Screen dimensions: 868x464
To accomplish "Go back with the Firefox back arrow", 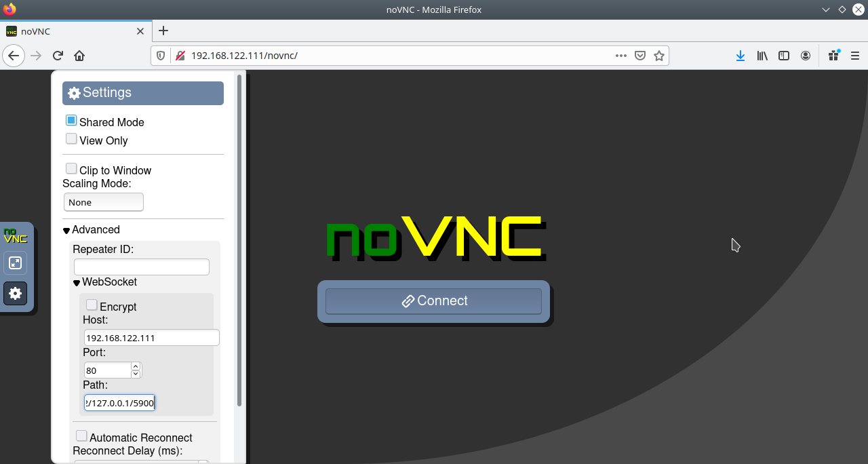I will pyautogui.click(x=14, y=56).
